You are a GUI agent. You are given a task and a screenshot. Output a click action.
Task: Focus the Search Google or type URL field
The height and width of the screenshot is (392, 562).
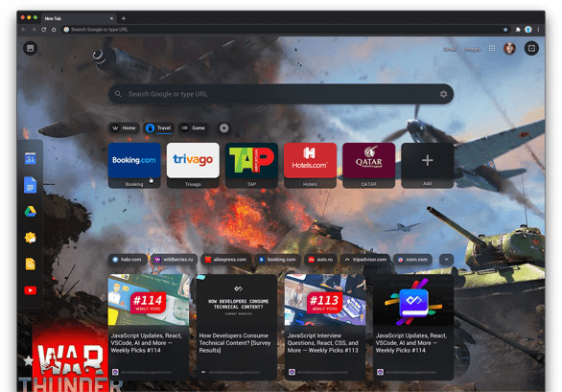click(281, 94)
